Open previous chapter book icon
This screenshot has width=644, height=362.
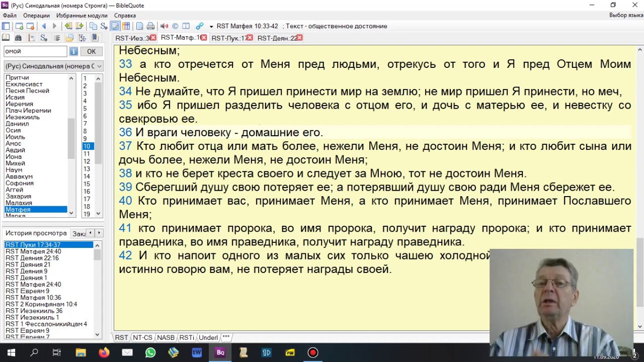[x=68, y=26]
